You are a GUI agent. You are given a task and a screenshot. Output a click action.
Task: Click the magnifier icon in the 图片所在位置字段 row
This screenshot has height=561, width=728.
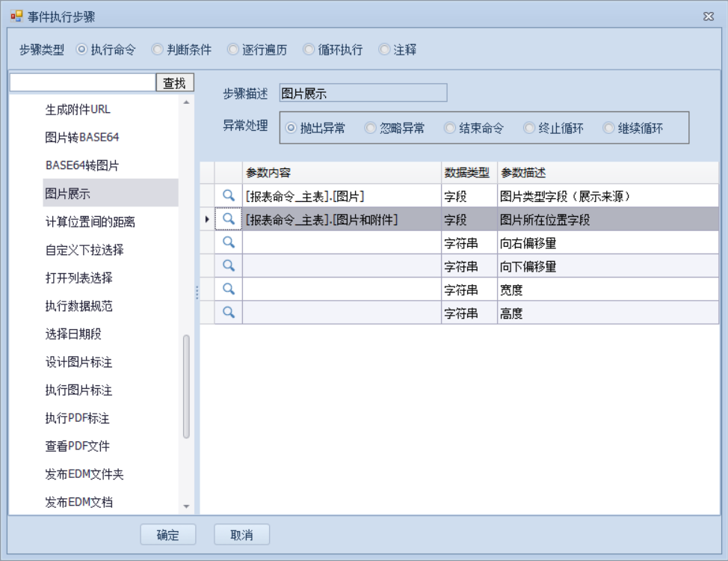click(229, 219)
